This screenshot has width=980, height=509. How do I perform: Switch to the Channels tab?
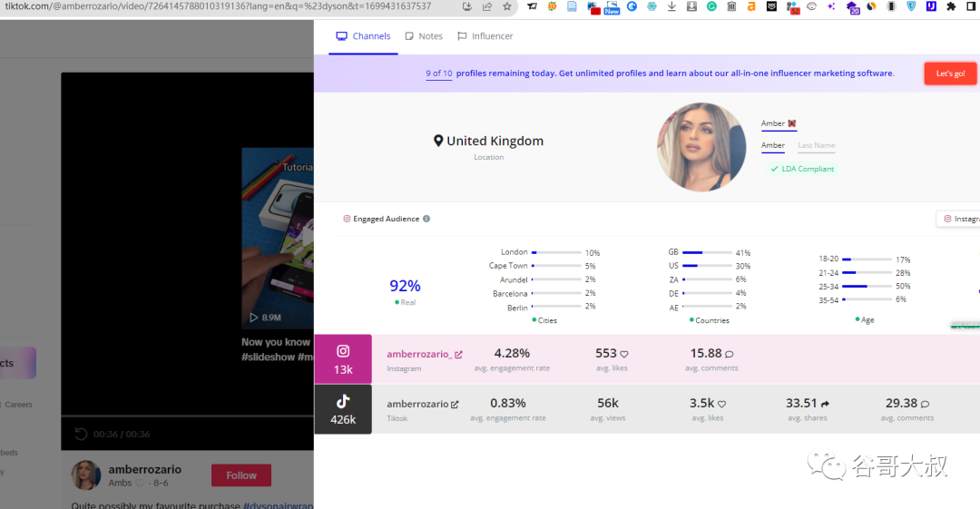pyautogui.click(x=363, y=36)
